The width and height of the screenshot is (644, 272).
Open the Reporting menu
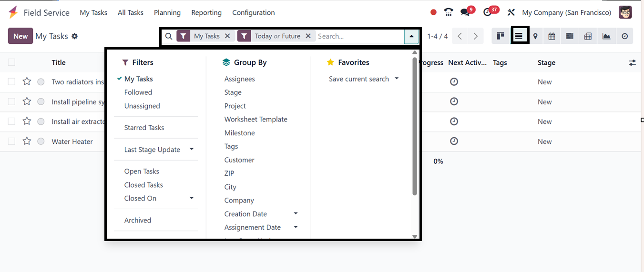206,13
